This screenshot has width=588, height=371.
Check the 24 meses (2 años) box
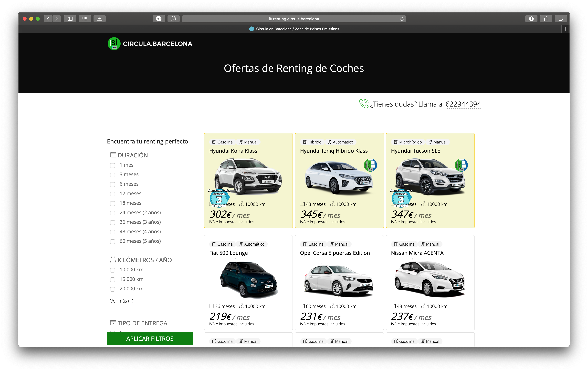113,213
